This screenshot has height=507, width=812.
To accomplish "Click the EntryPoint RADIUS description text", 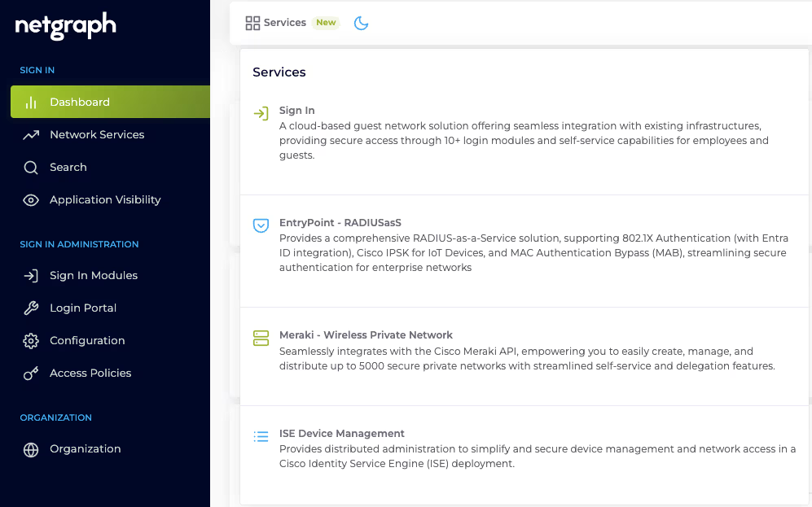I will point(533,253).
